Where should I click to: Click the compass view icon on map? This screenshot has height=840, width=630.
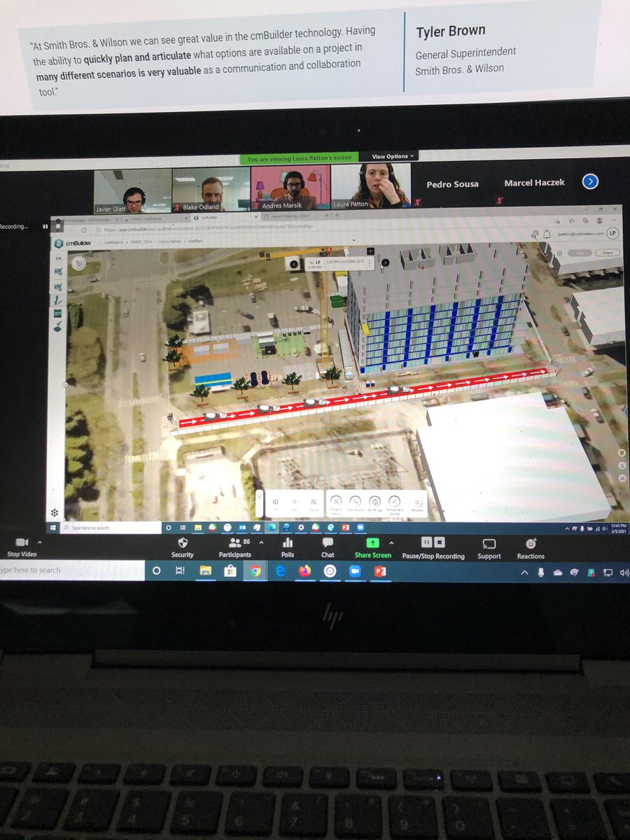coord(79,262)
